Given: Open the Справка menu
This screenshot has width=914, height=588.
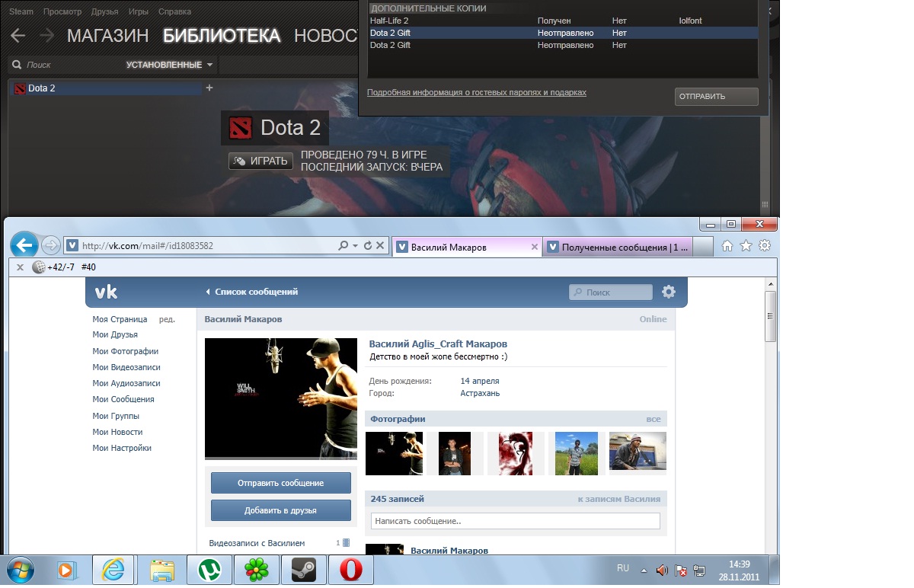Looking at the screenshot, I should [x=175, y=12].
